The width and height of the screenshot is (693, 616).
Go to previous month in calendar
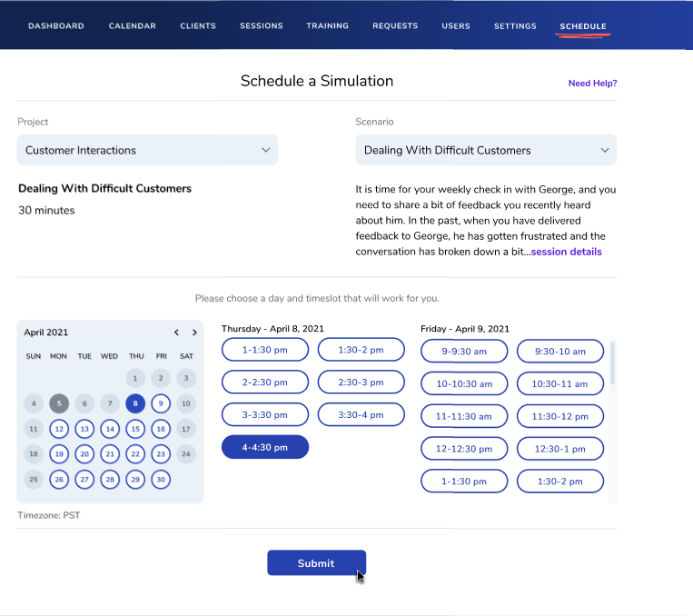pyautogui.click(x=177, y=333)
